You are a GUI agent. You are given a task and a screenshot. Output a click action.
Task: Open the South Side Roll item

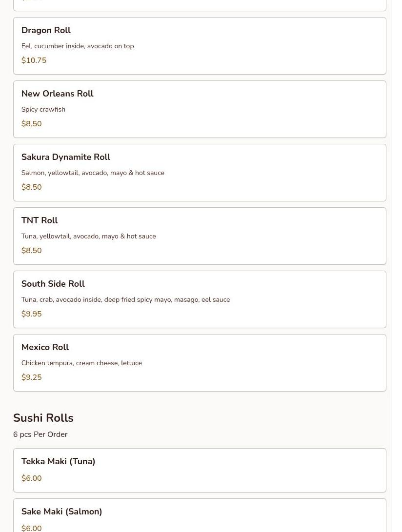tap(53, 284)
